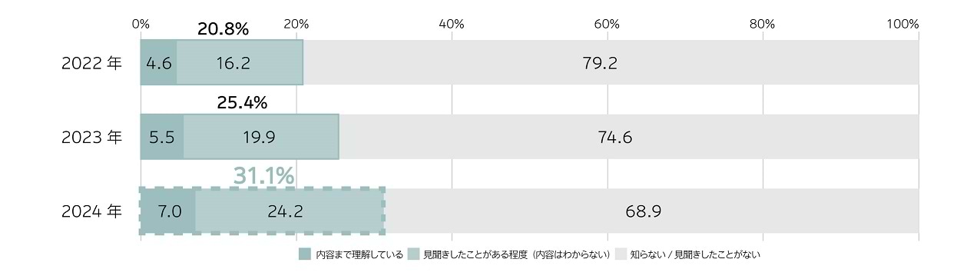Click the 25.4% total label above 2023
The width and height of the screenshot is (980, 279).
[242, 103]
